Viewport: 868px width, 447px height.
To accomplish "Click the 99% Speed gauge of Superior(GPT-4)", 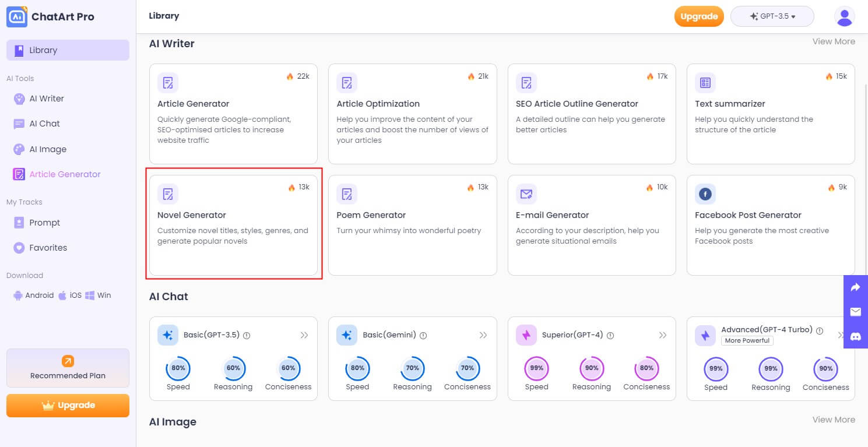I will 537,368.
